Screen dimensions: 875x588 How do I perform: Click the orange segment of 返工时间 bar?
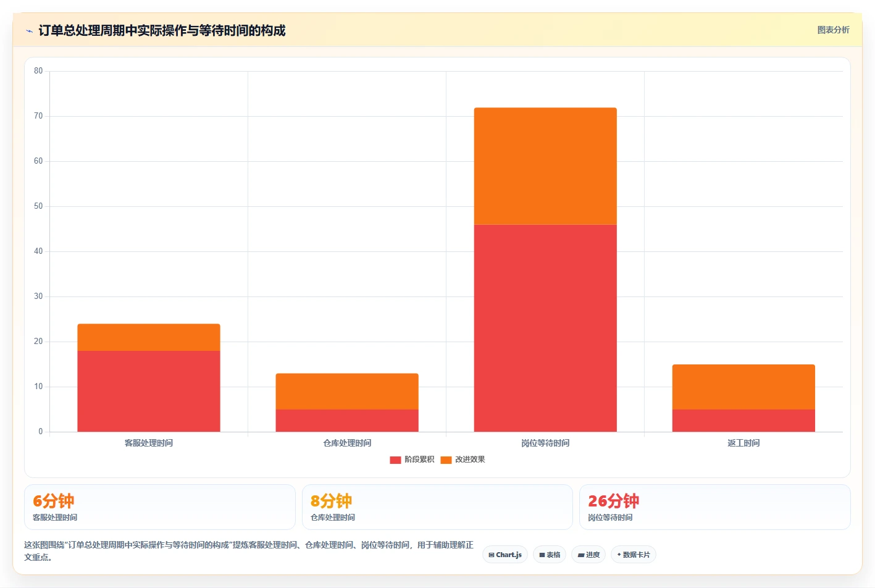point(743,387)
